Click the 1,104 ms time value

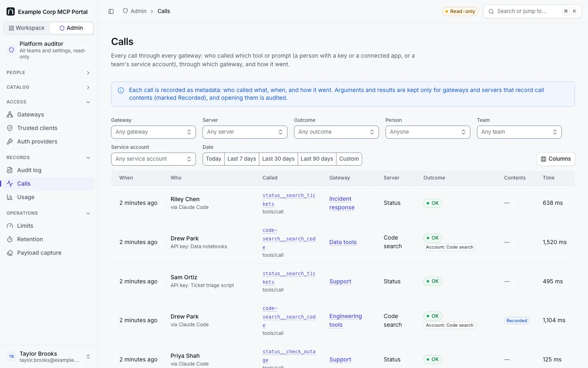[554, 320]
